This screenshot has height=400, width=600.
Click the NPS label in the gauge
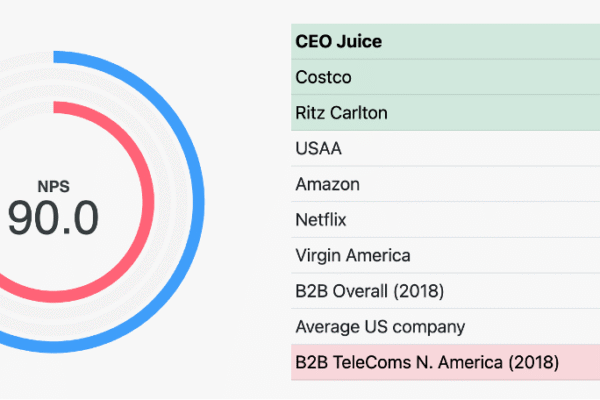(53, 185)
